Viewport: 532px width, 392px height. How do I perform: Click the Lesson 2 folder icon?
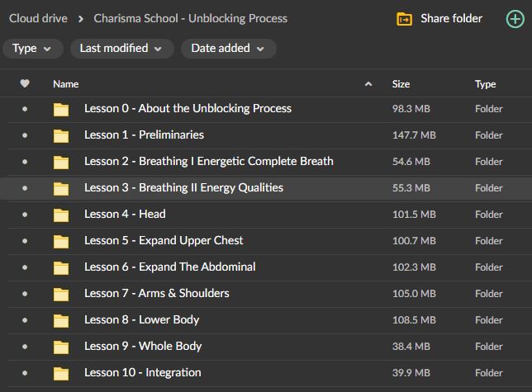(61, 162)
